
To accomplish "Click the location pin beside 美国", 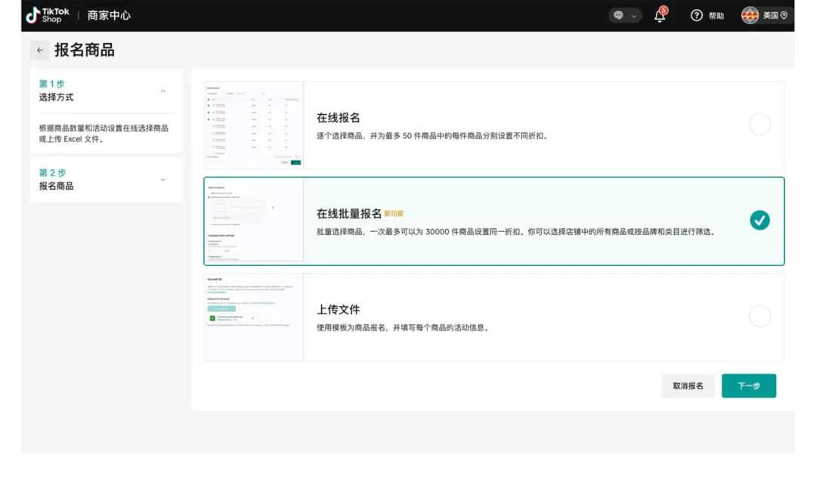I will 784,15.
